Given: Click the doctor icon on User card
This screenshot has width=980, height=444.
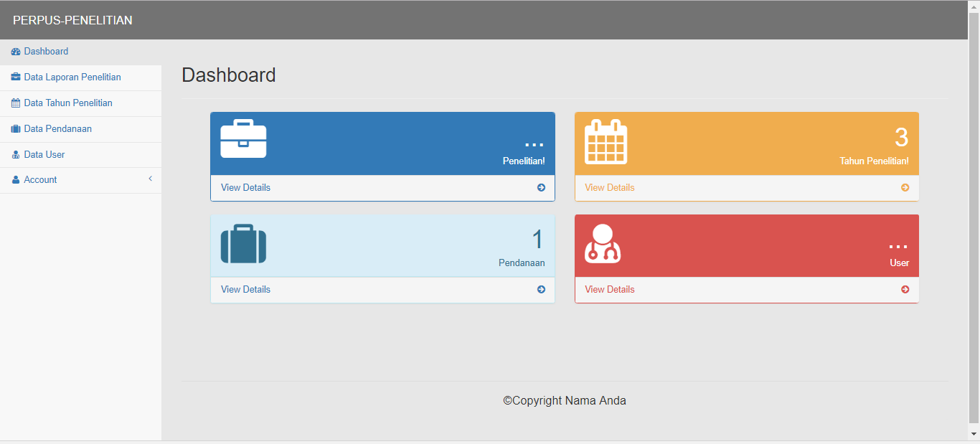Looking at the screenshot, I should coord(603,245).
